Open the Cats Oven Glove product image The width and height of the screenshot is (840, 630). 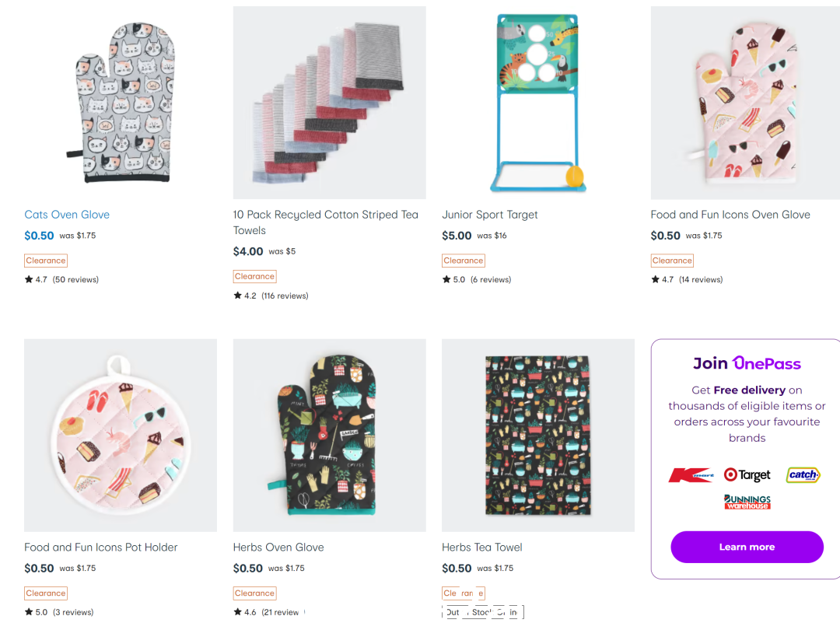[121, 103]
